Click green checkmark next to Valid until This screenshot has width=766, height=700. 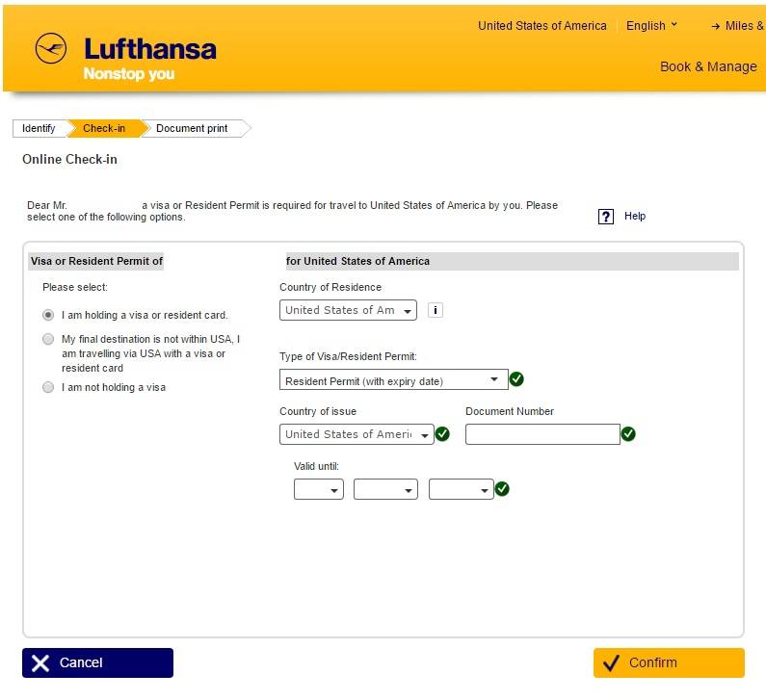coord(502,488)
